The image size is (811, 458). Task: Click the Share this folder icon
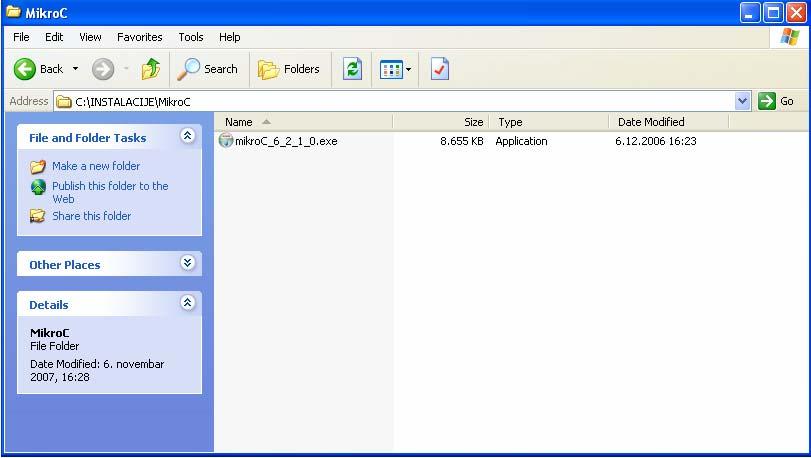pyautogui.click(x=37, y=216)
